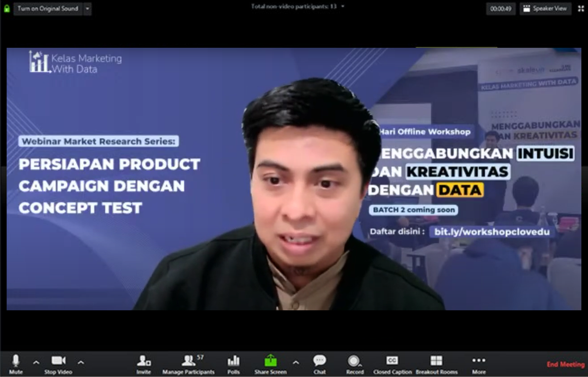Click End Meeting
The width and height of the screenshot is (588, 377).
click(x=565, y=364)
